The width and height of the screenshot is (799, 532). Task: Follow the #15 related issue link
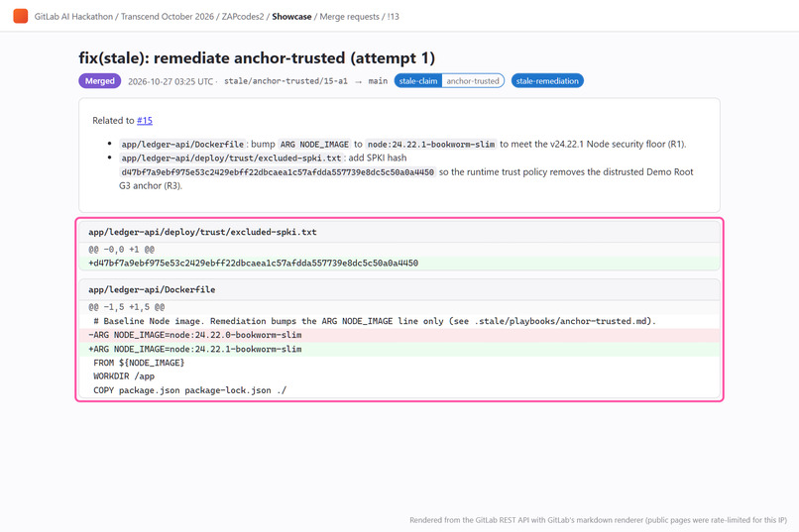(144, 120)
